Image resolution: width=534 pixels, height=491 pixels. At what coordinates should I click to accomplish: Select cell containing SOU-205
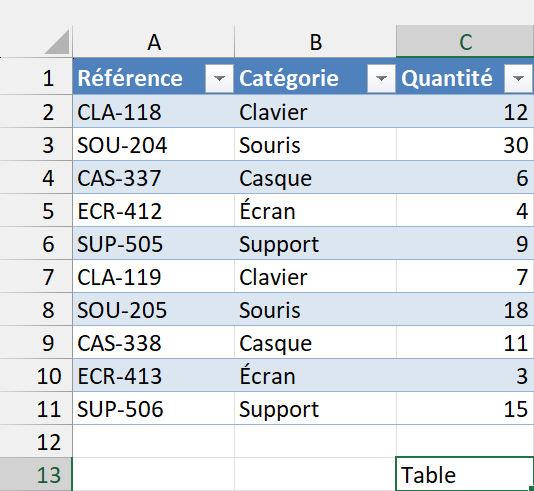(154, 310)
